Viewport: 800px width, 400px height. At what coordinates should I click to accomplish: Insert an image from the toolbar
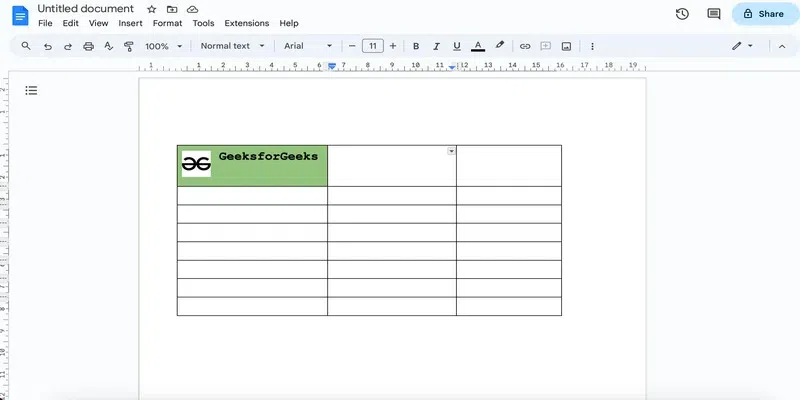tap(566, 46)
